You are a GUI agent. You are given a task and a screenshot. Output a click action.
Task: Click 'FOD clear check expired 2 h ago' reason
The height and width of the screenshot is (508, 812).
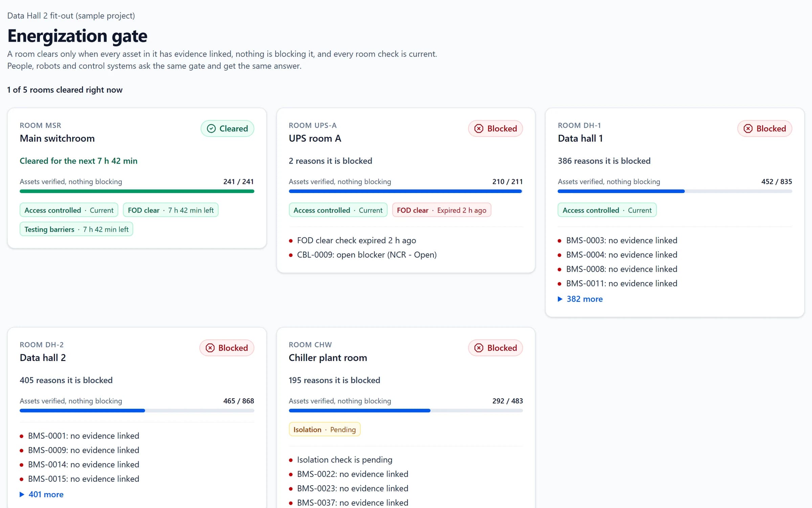[x=357, y=240]
